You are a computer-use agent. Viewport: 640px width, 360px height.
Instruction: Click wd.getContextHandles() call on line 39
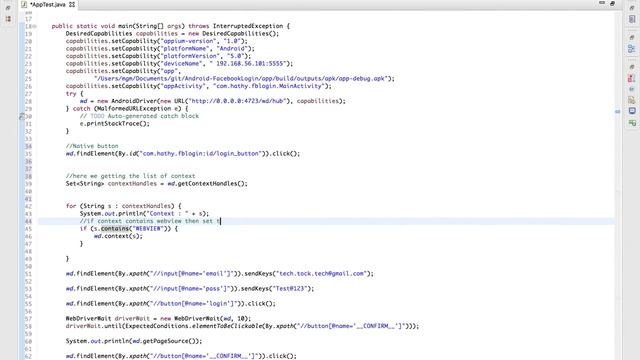click(207, 184)
